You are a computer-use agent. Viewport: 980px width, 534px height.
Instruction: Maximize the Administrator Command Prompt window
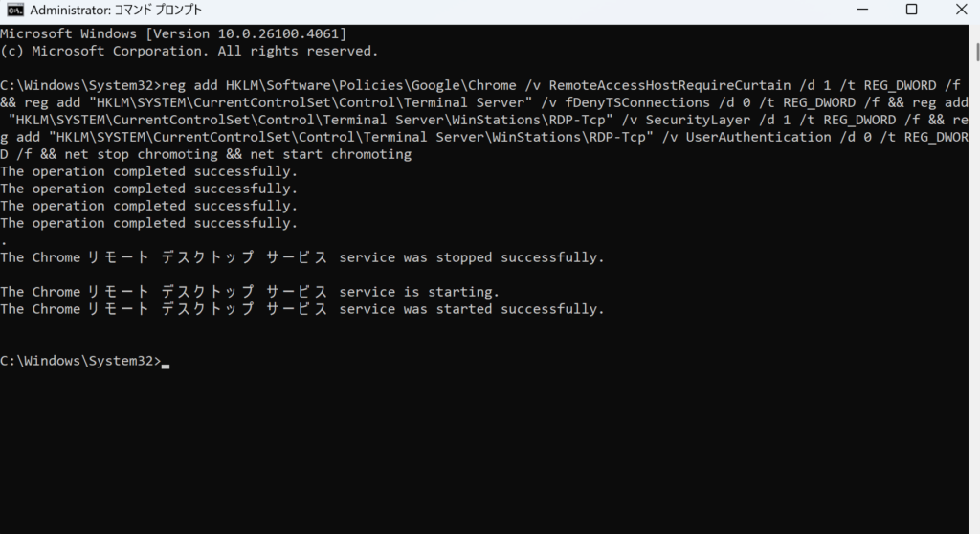(x=911, y=10)
